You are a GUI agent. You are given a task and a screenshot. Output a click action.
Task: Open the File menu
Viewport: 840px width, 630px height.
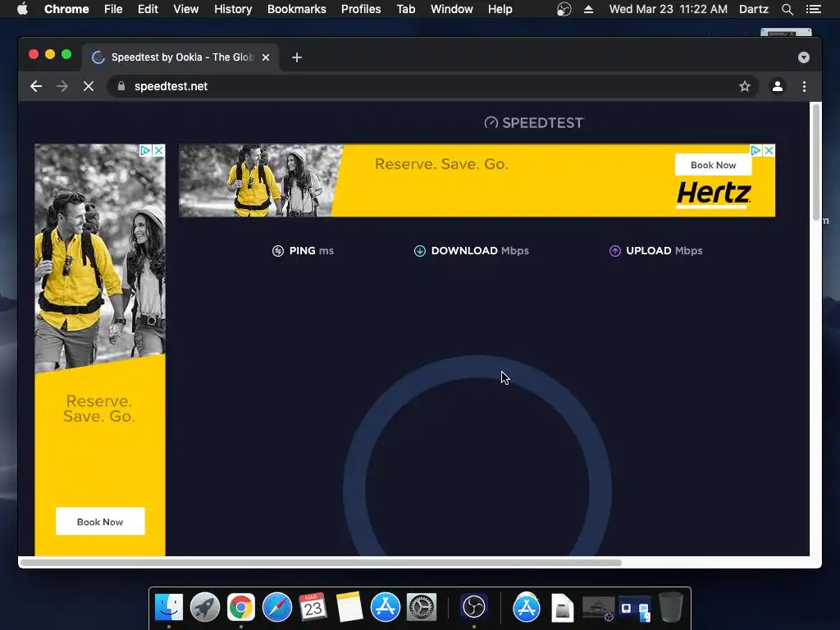coord(113,9)
